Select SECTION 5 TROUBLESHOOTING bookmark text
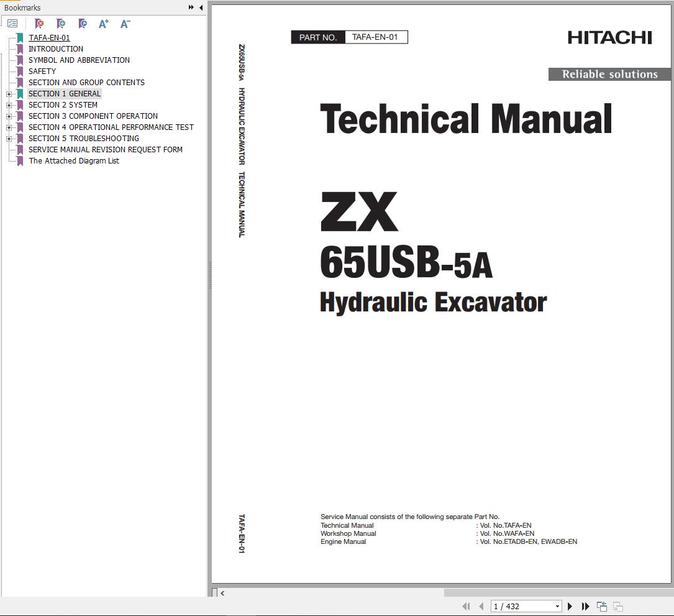The image size is (674, 616). tap(84, 139)
